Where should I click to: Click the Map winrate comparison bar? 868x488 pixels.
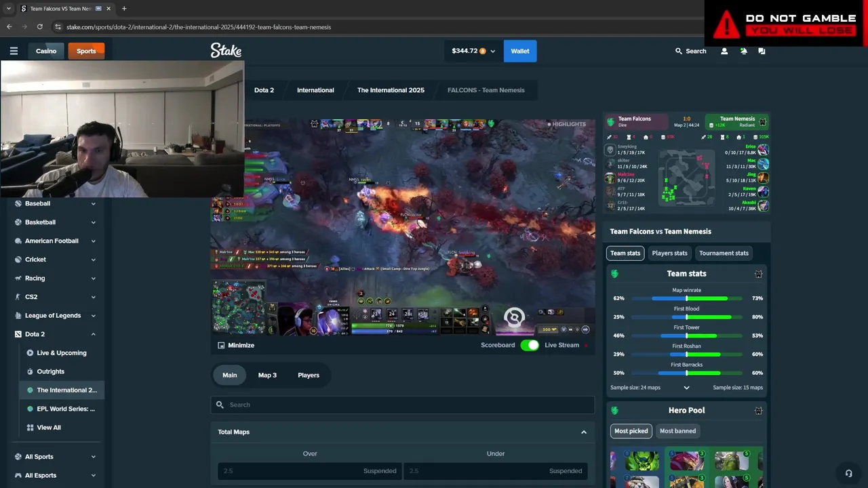[x=686, y=298]
